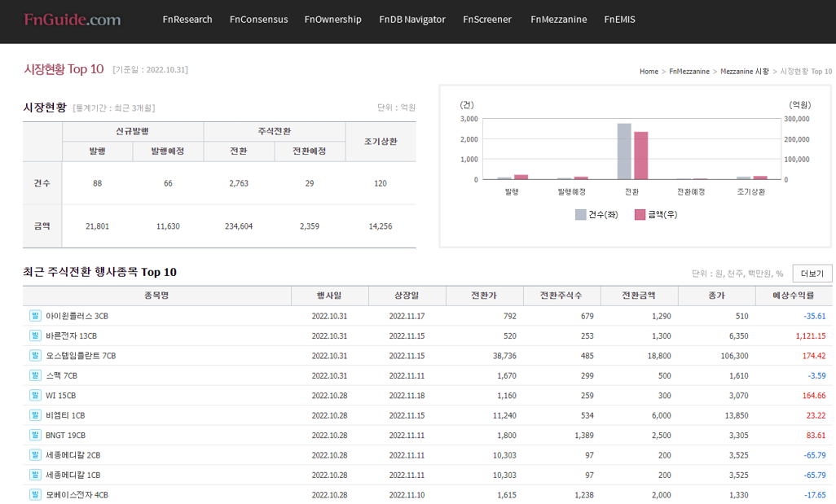Click the icon beside 스맥 7CB
836x504 pixels.
point(35,375)
